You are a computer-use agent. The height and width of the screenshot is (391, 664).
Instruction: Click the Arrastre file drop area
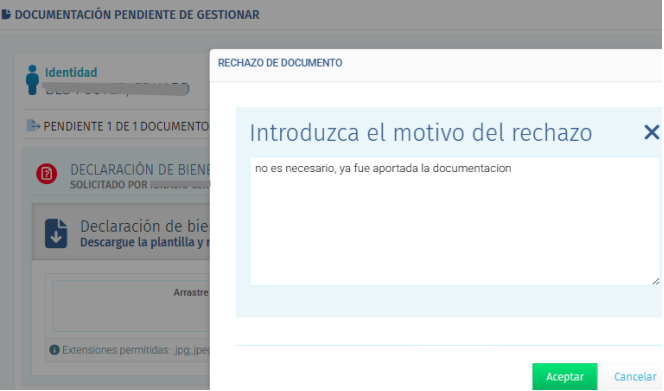point(131,305)
